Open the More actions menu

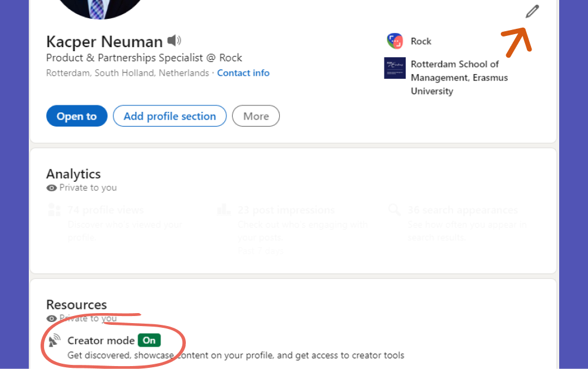256,116
